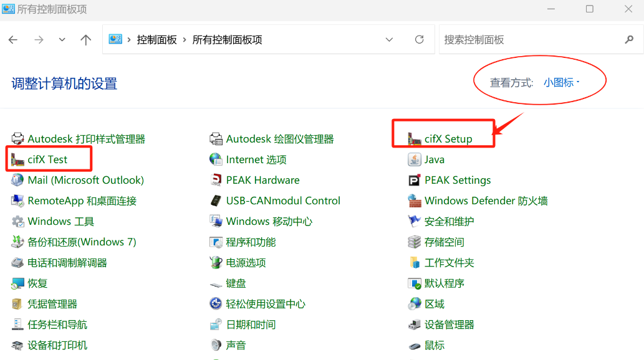
Task: Go forward with the right arrow
Action: click(x=39, y=40)
